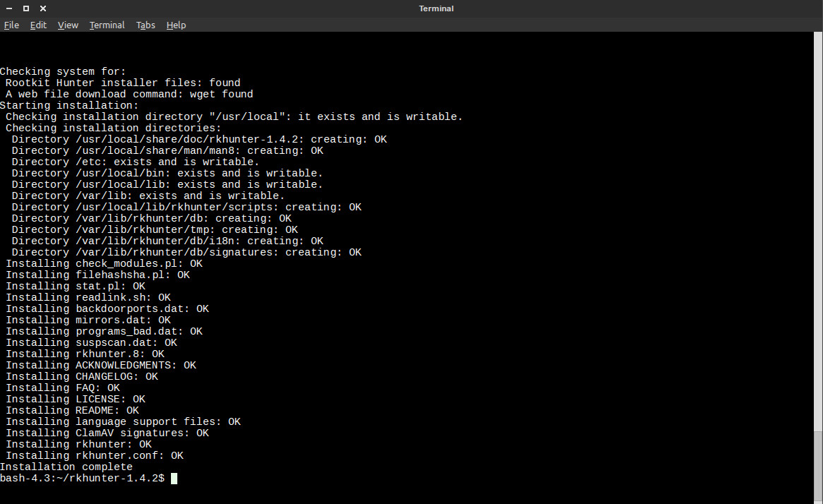The height and width of the screenshot is (504, 823).
Task: Click the Terminal title bar text
Action: click(x=436, y=8)
